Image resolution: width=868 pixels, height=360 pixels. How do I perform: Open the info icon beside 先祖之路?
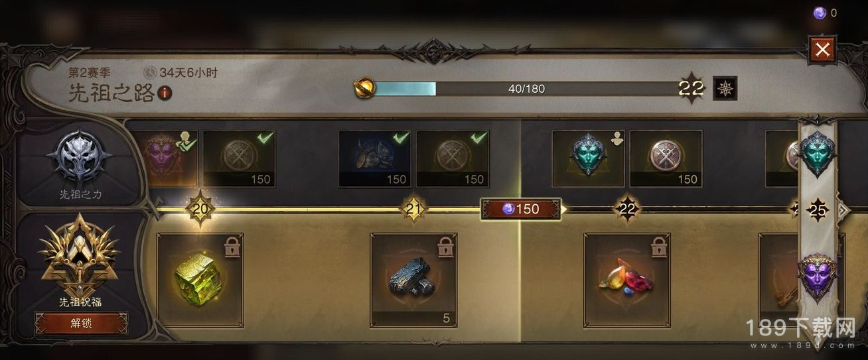(165, 93)
